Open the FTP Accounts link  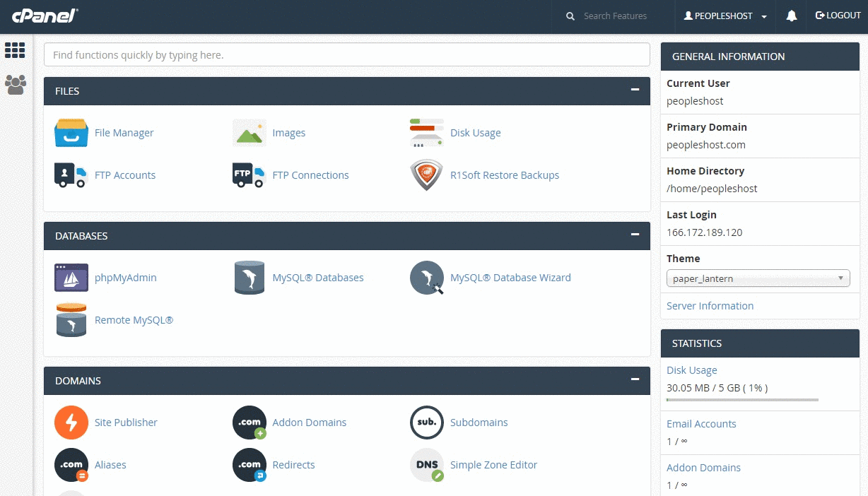(125, 175)
